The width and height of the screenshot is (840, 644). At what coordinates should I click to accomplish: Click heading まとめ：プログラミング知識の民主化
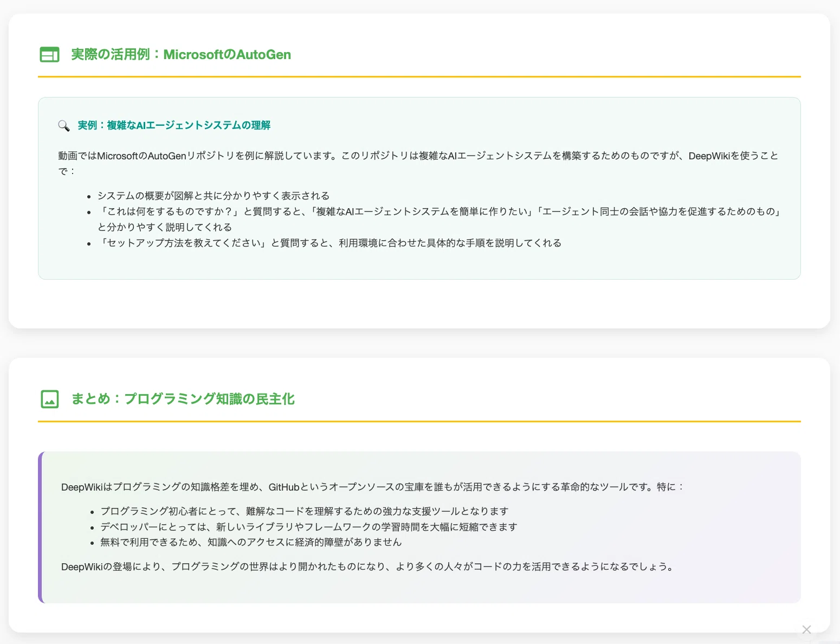[183, 399]
